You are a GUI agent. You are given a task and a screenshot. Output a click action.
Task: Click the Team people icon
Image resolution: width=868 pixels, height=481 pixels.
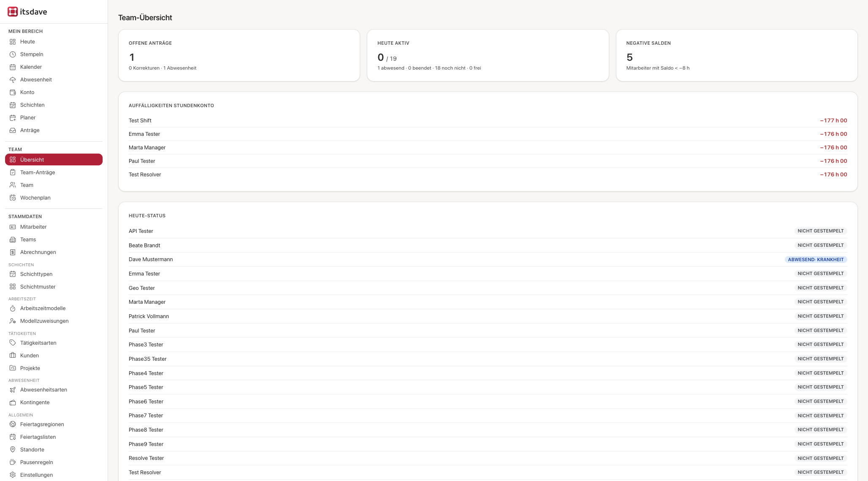click(x=13, y=185)
